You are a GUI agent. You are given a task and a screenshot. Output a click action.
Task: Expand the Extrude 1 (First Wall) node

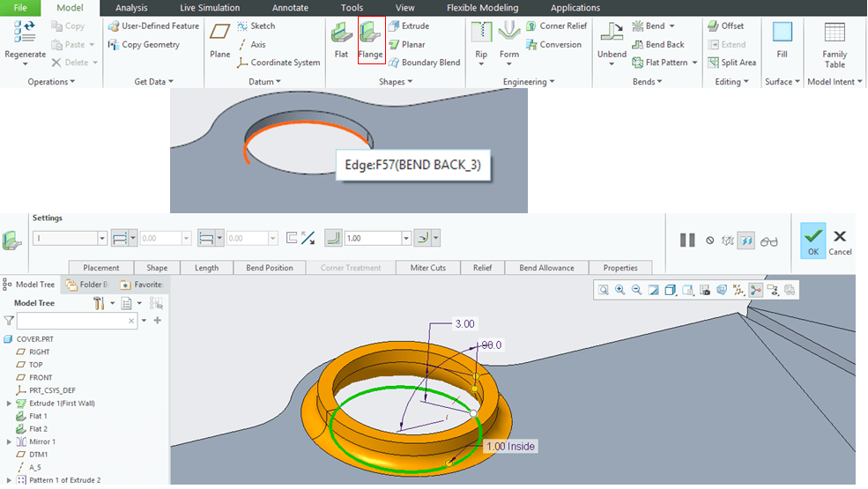pos(10,403)
